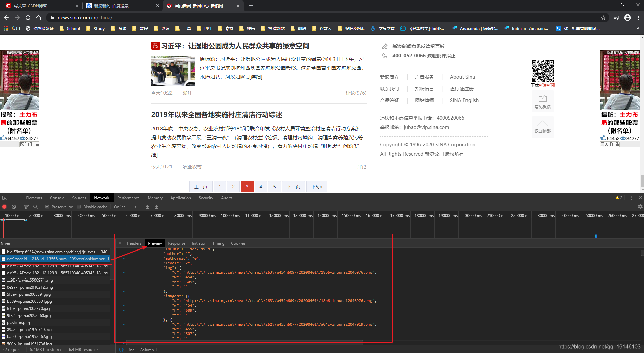
Task: Open the Chrome three-dot menu
Action: (638, 18)
